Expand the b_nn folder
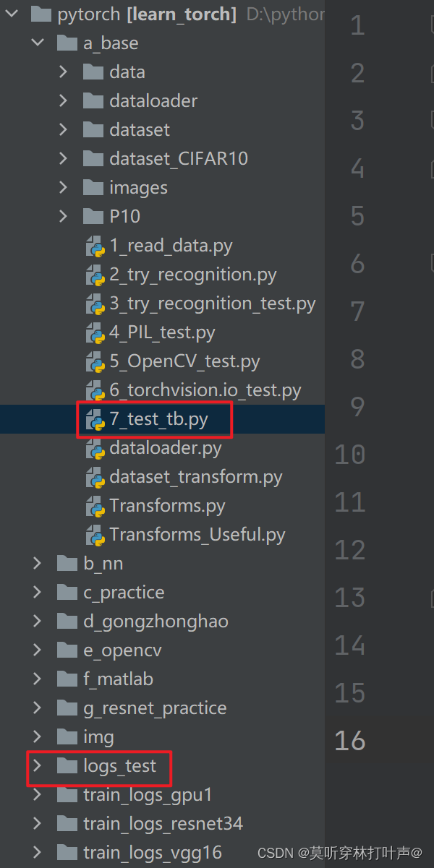 click(36, 563)
